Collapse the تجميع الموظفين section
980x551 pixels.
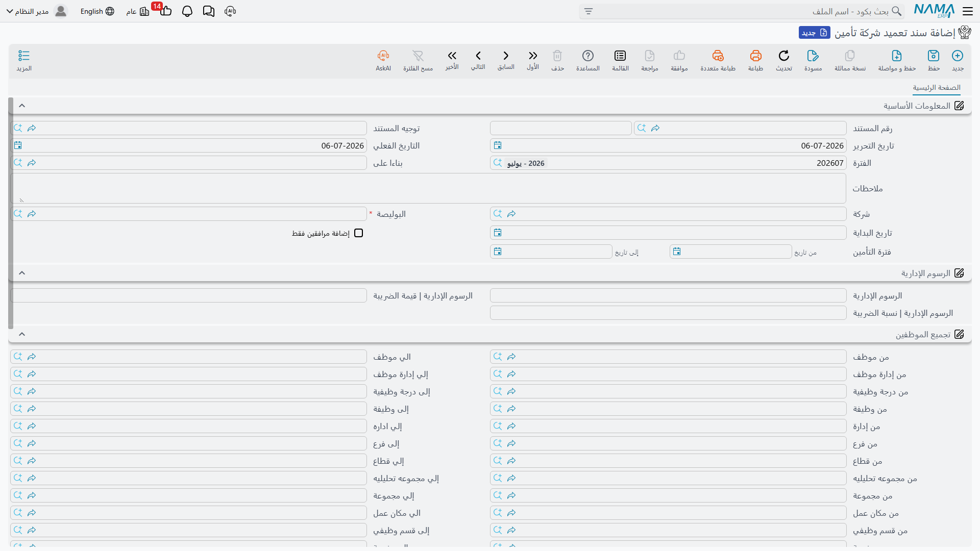(x=22, y=334)
